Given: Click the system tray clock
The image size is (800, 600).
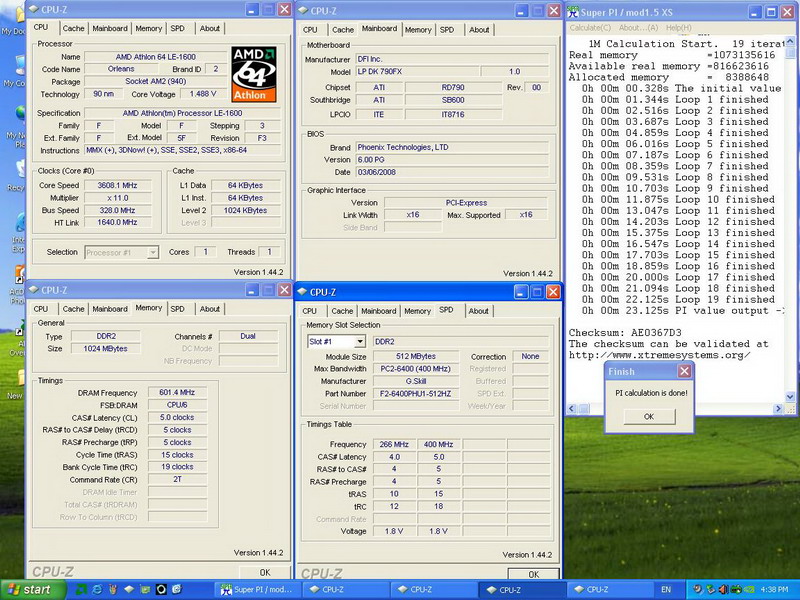Looking at the screenshot, I should (773, 590).
